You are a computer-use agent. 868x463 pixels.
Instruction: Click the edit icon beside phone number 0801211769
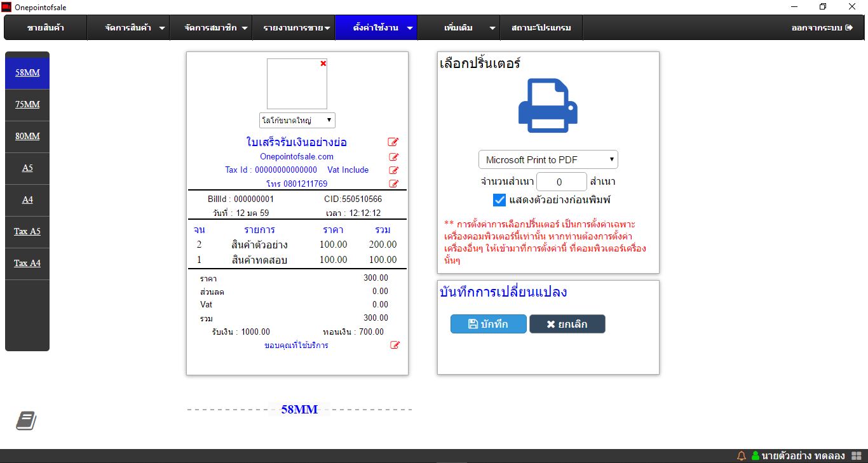coord(393,184)
